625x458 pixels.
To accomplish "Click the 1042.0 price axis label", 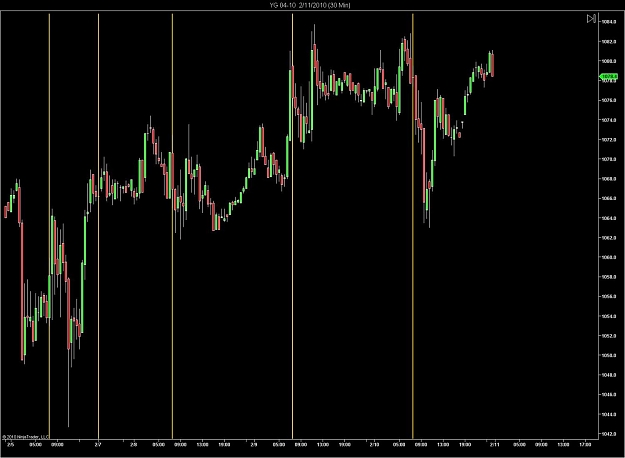I will point(609,434).
